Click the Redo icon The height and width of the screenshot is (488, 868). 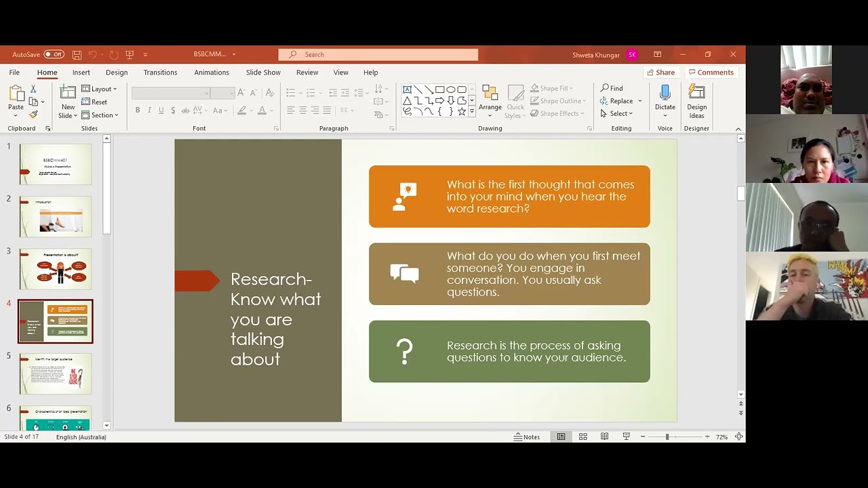pos(113,55)
